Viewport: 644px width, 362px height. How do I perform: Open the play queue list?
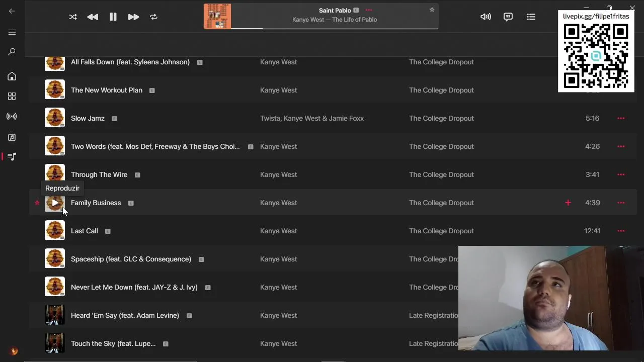(x=531, y=17)
